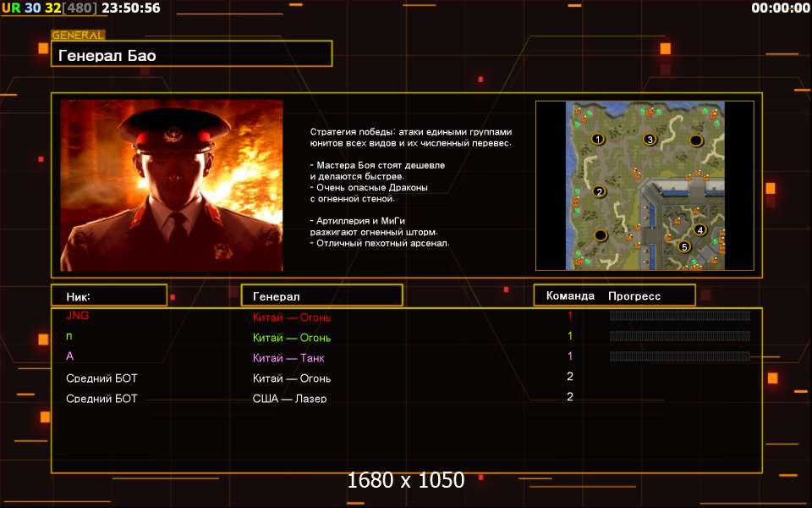This screenshot has height=508, width=812.
Task: Click the "Китай — Танк" general entry
Action: pyautogui.click(x=289, y=358)
